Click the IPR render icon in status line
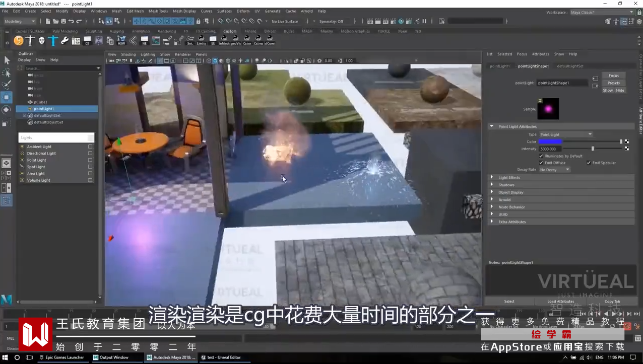The width and height of the screenshot is (643, 364). tap(385, 21)
